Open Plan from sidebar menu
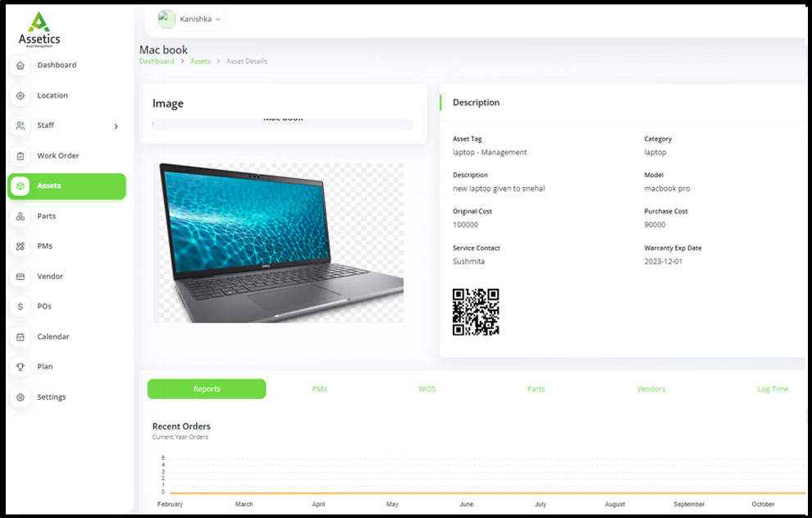The height and width of the screenshot is (518, 812). pos(44,367)
